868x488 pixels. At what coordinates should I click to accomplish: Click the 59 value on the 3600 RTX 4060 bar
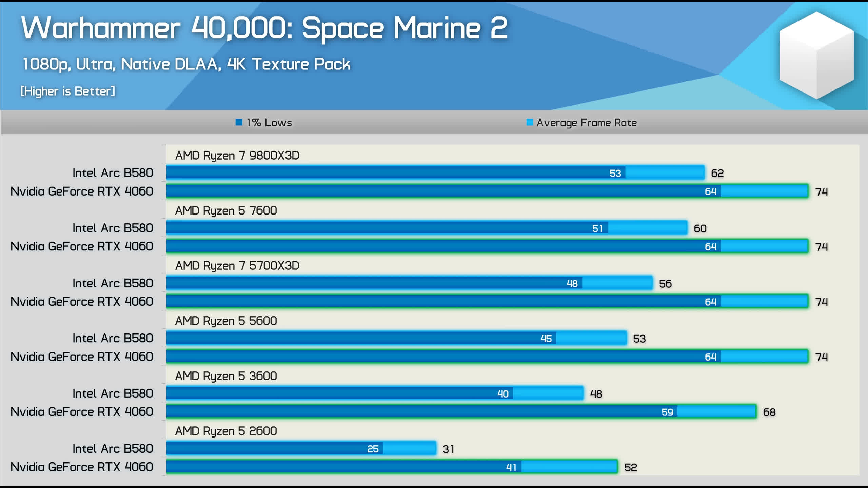(x=668, y=412)
